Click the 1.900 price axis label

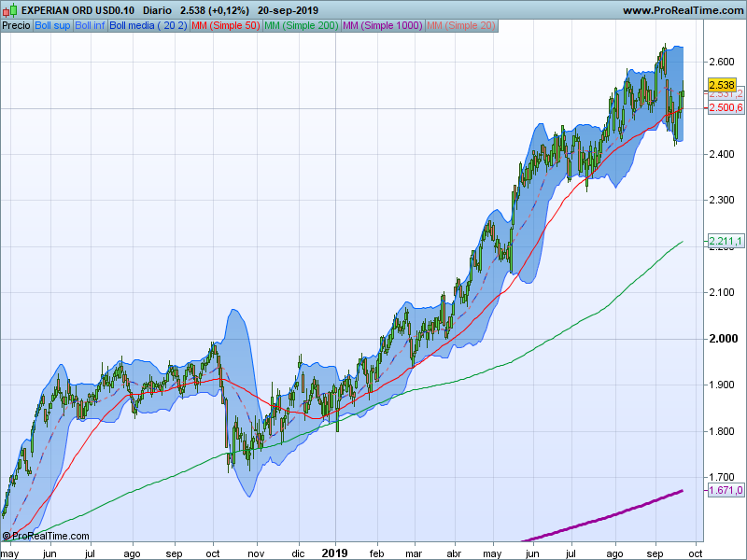[722, 385]
